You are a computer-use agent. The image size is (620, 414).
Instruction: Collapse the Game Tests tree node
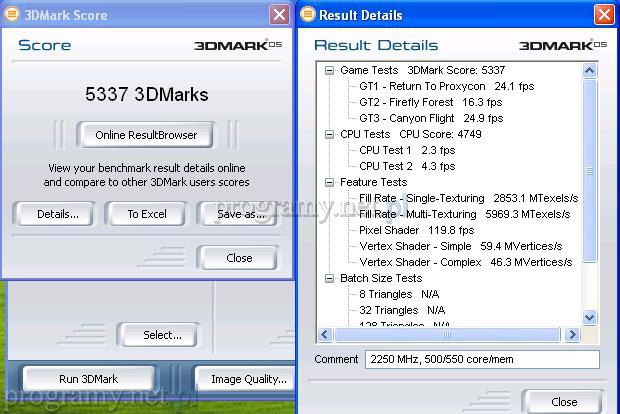[330, 71]
